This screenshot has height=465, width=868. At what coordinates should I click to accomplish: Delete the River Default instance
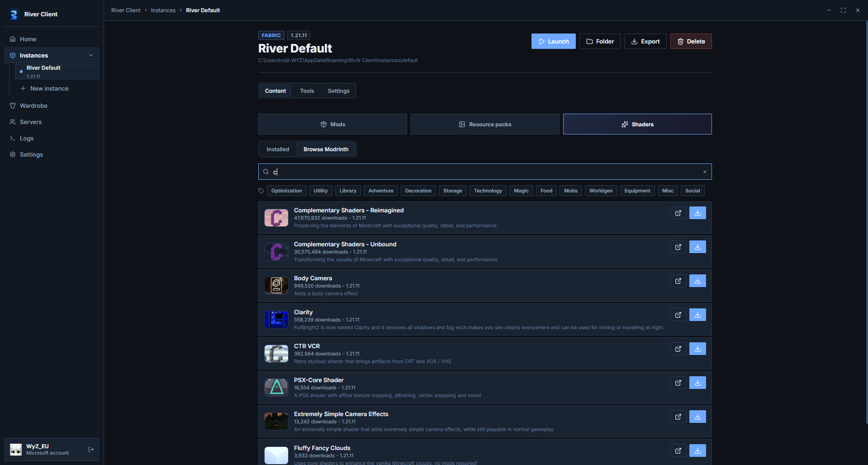[691, 41]
